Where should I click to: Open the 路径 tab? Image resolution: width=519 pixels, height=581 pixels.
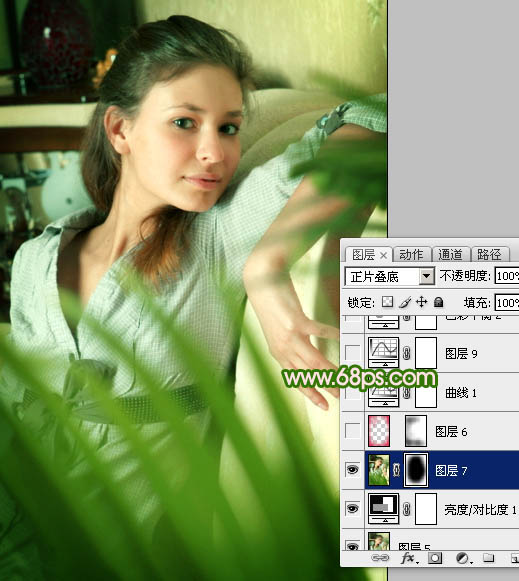pyautogui.click(x=489, y=255)
